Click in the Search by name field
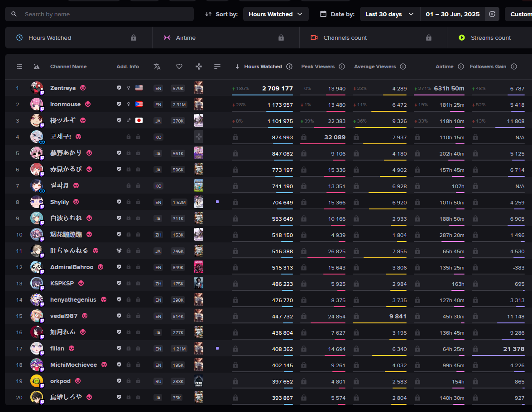 (100, 14)
